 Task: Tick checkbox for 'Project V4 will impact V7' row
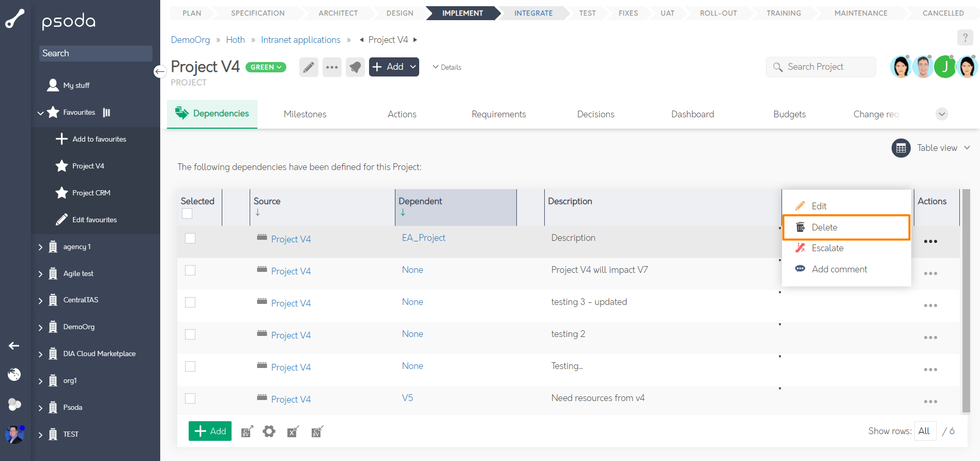tap(190, 270)
